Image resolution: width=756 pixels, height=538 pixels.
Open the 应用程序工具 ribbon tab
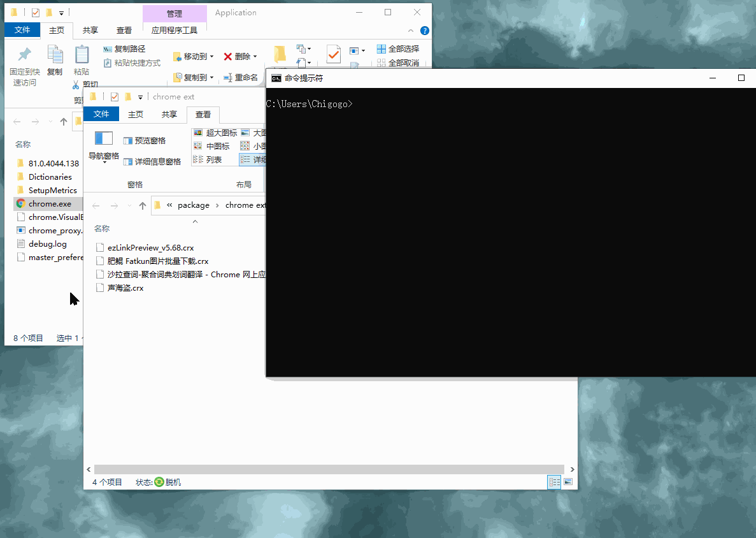[x=174, y=31]
